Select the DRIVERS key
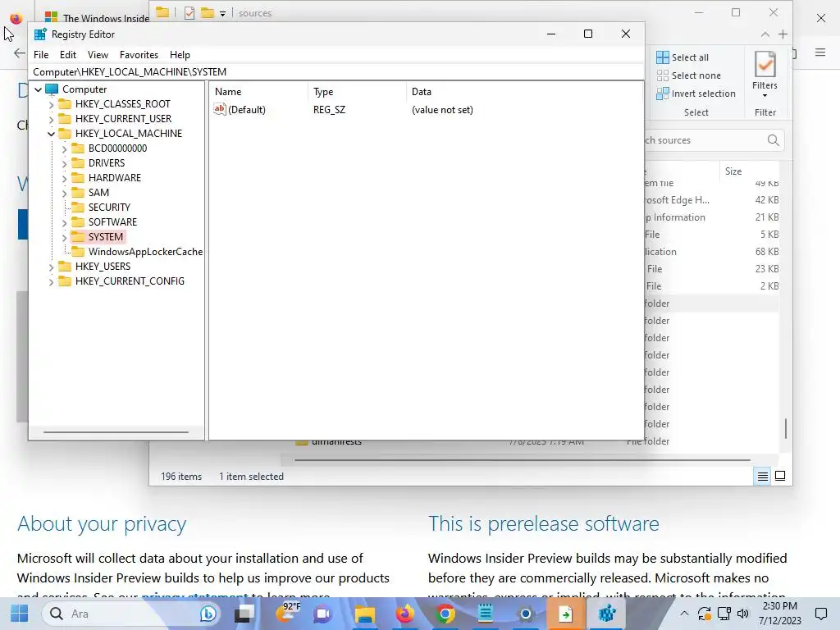The width and height of the screenshot is (840, 630). (107, 163)
